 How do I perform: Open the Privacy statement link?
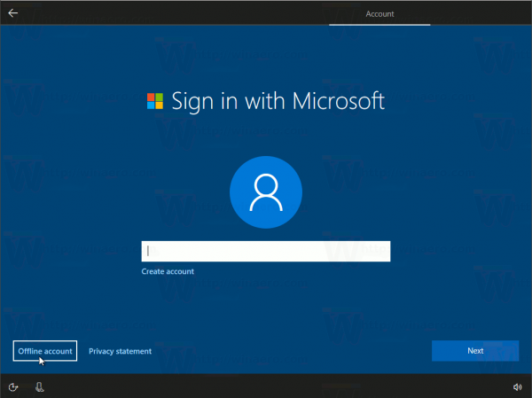pos(120,351)
